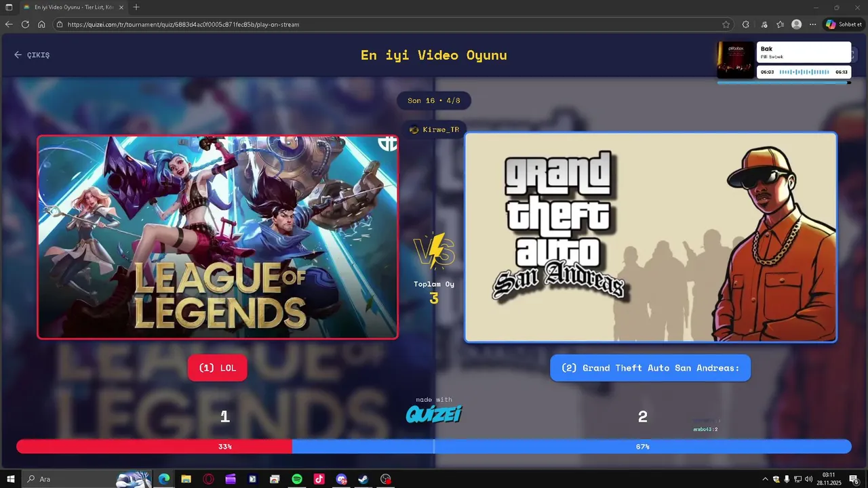Open the browser home page

point(41,24)
